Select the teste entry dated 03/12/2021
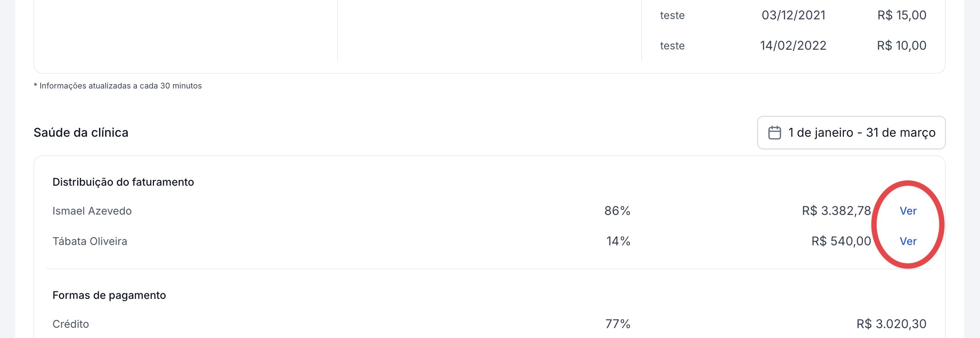This screenshot has width=980, height=338. pyautogui.click(x=672, y=15)
